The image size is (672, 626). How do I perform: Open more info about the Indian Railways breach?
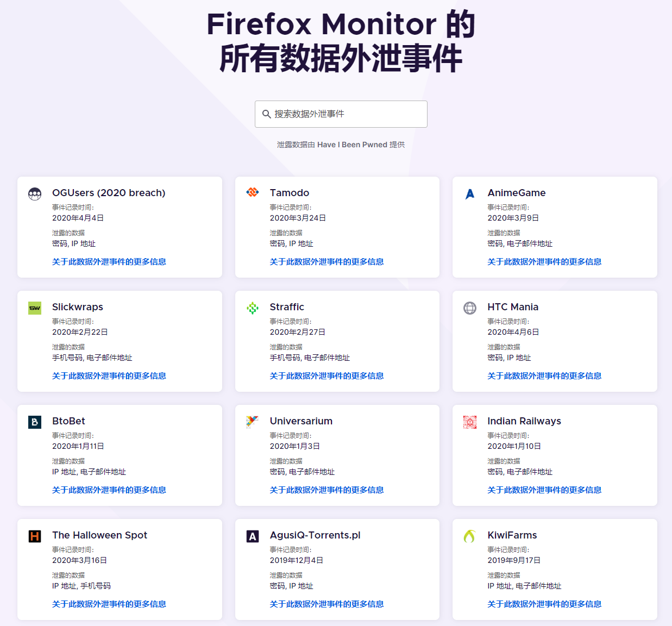tap(544, 490)
